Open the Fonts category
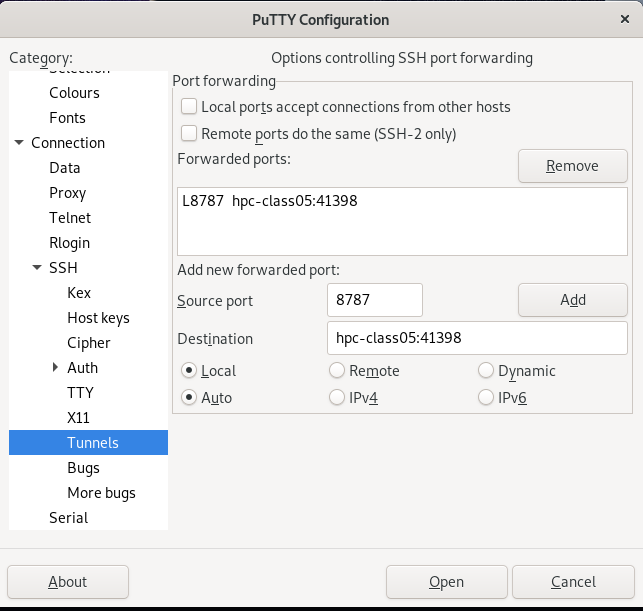Screen dimensions: 643x611 [x=67, y=118]
